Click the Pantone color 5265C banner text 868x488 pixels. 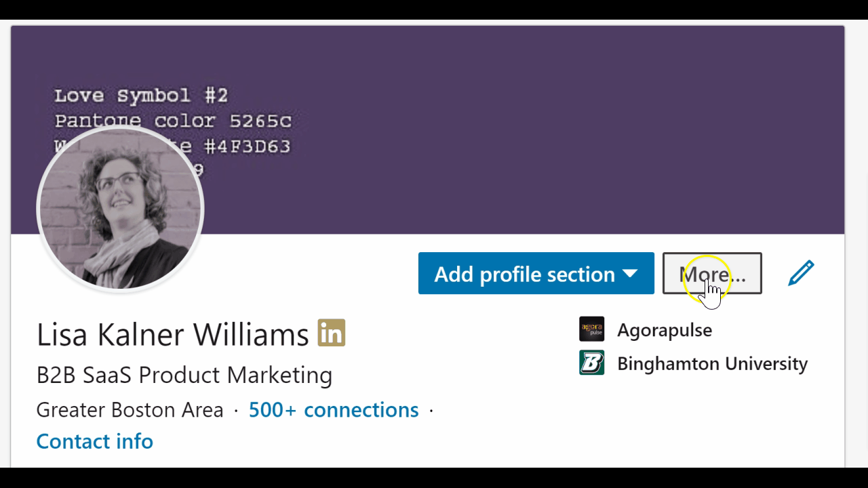pyautogui.click(x=173, y=121)
